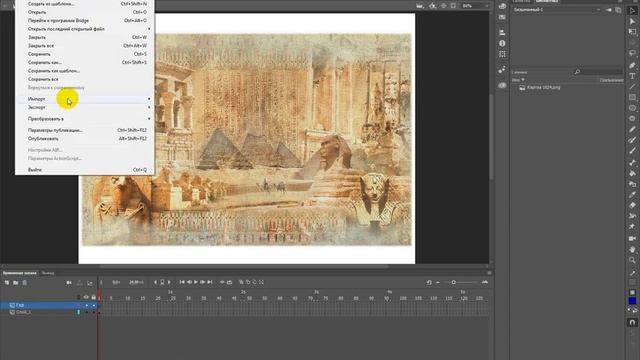The height and width of the screenshot is (360, 640).
Task: Step forward one frame
Action: click(202, 282)
